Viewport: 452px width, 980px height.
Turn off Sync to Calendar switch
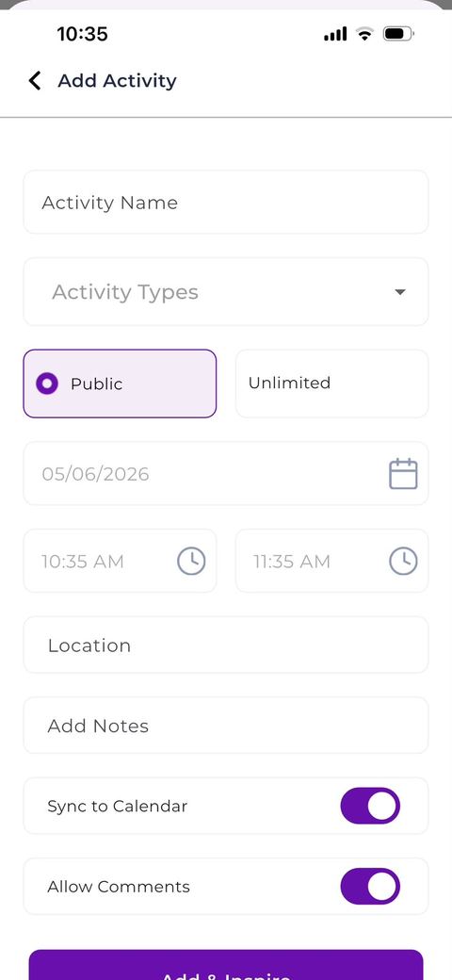(x=370, y=806)
